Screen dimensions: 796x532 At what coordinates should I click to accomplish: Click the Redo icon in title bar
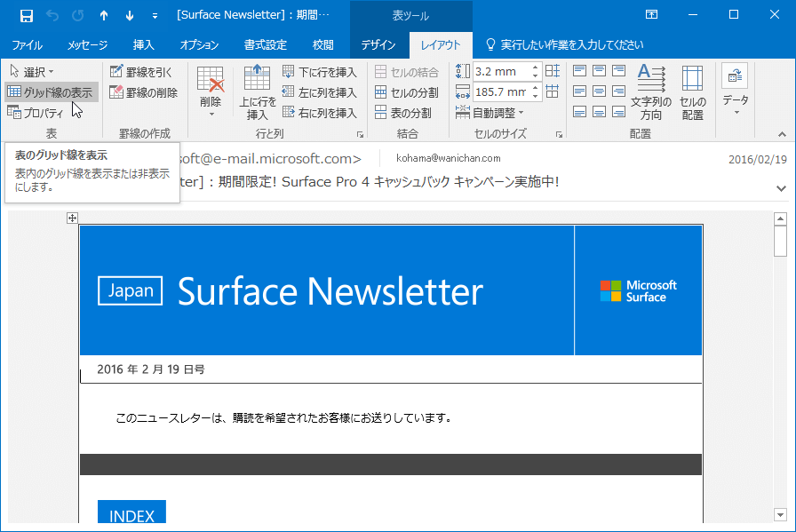(77, 15)
